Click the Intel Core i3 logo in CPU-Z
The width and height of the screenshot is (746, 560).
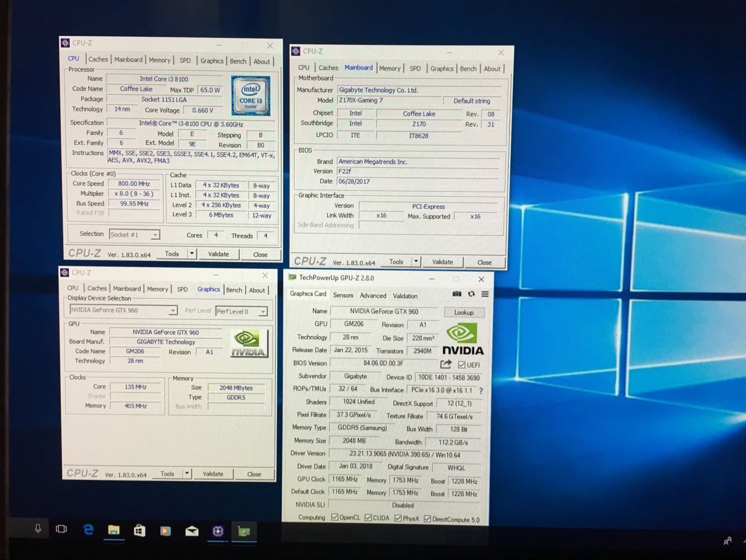coord(251,96)
